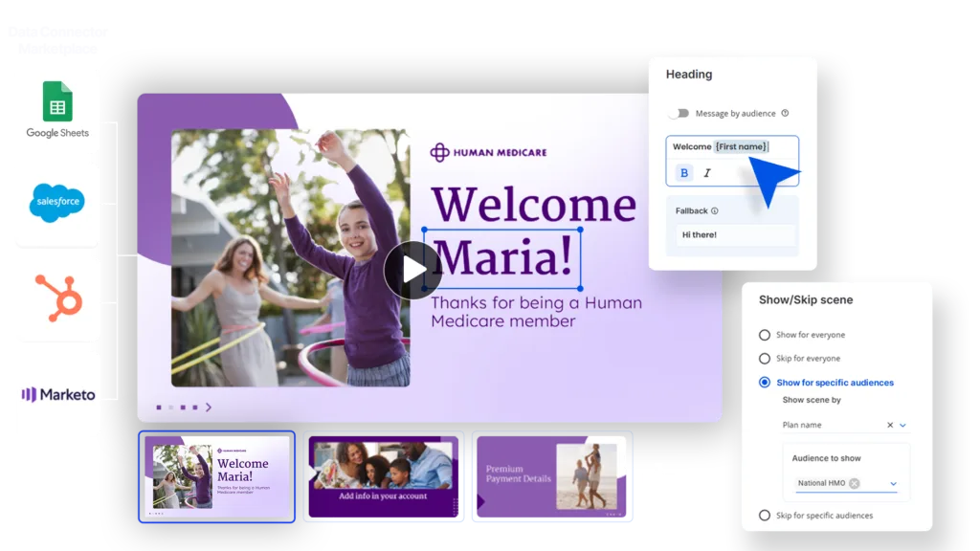Image resolution: width=980 pixels, height=551 pixels.
Task: Remove the National HMO audience tag
Action: point(854,483)
